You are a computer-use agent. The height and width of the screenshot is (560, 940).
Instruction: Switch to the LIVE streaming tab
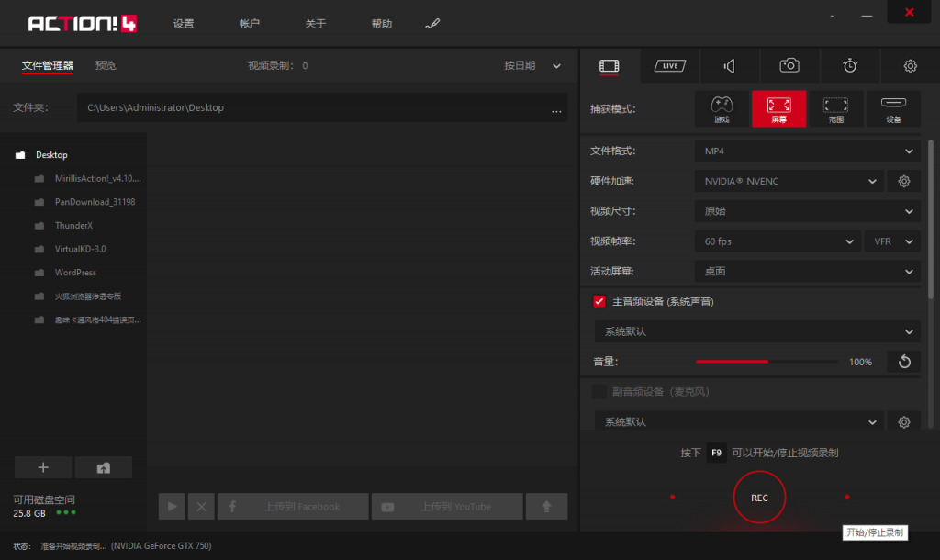click(x=669, y=65)
